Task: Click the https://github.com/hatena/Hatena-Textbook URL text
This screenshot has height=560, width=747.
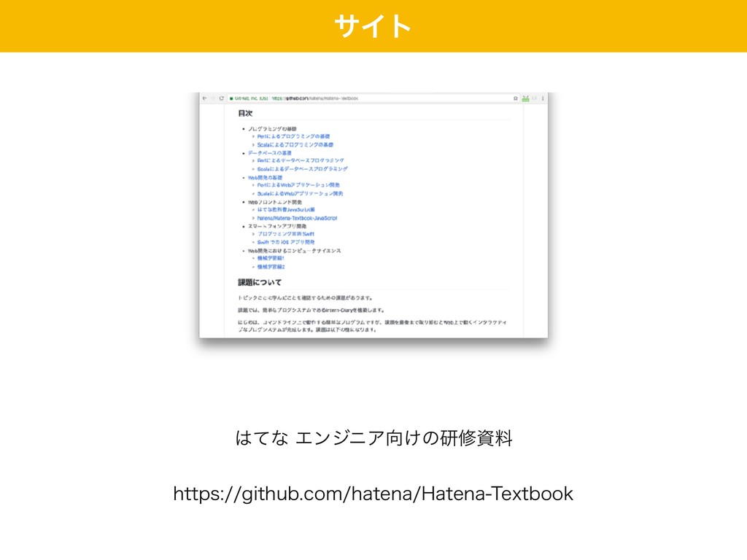Action: point(373,494)
